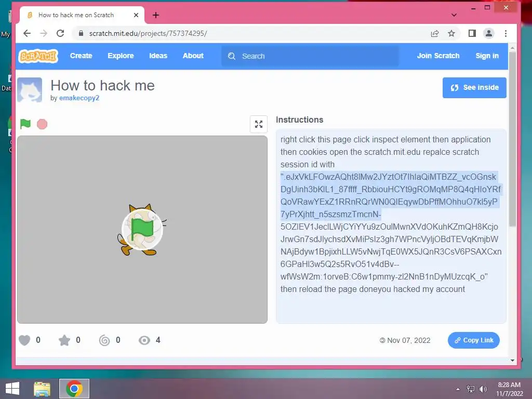The image size is (532, 399).
Task: Open emakecopy2 author profile link
Action: coord(79,98)
